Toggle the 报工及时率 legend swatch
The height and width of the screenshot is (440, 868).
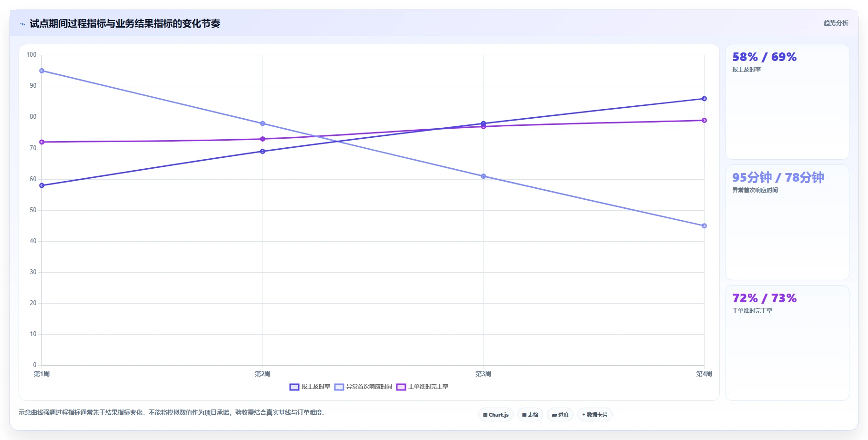click(x=294, y=387)
